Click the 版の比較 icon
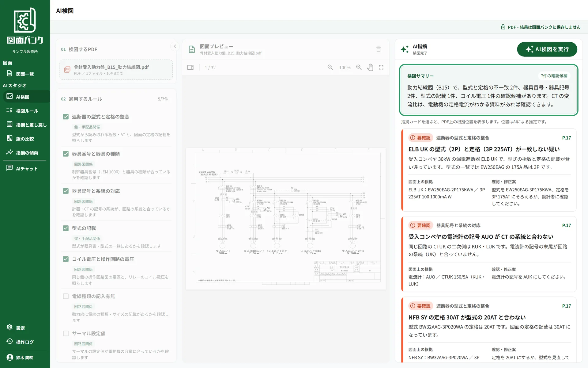Viewport: 588px width, 368px height. (x=9, y=138)
